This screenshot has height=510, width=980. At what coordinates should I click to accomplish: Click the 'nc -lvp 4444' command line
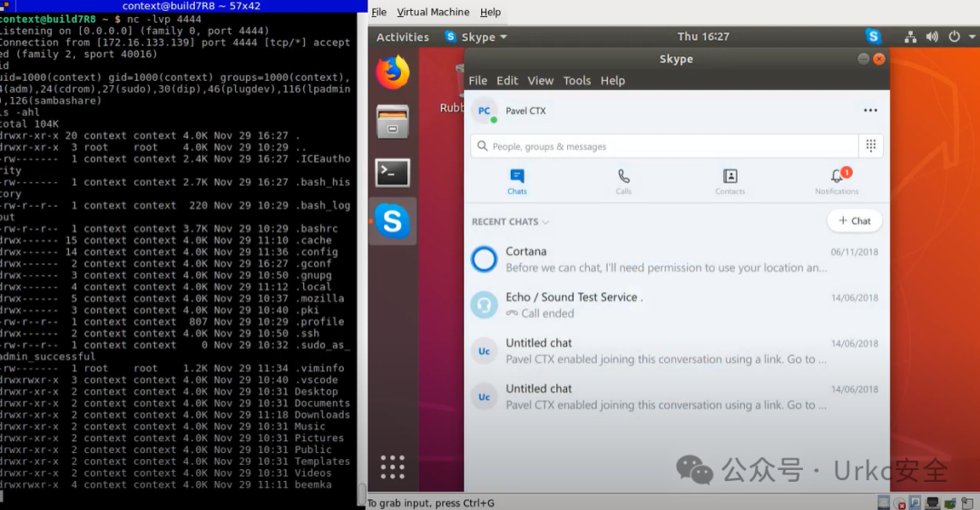coord(164,19)
